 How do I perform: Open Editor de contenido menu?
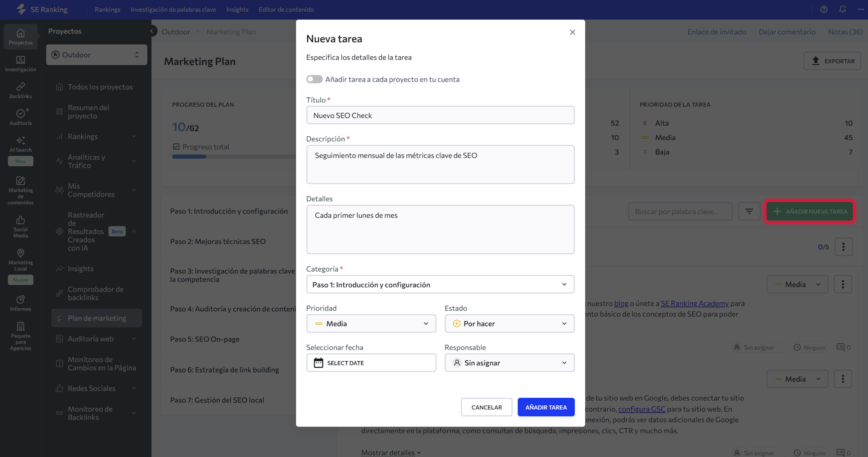coord(286,10)
